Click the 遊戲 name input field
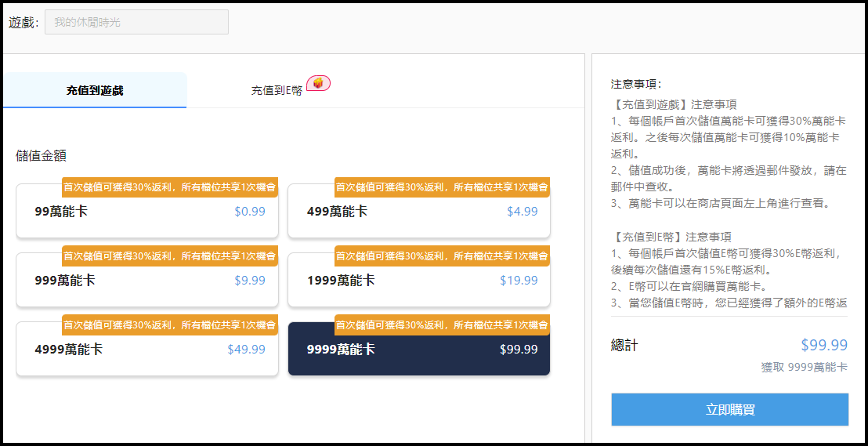 click(x=136, y=22)
